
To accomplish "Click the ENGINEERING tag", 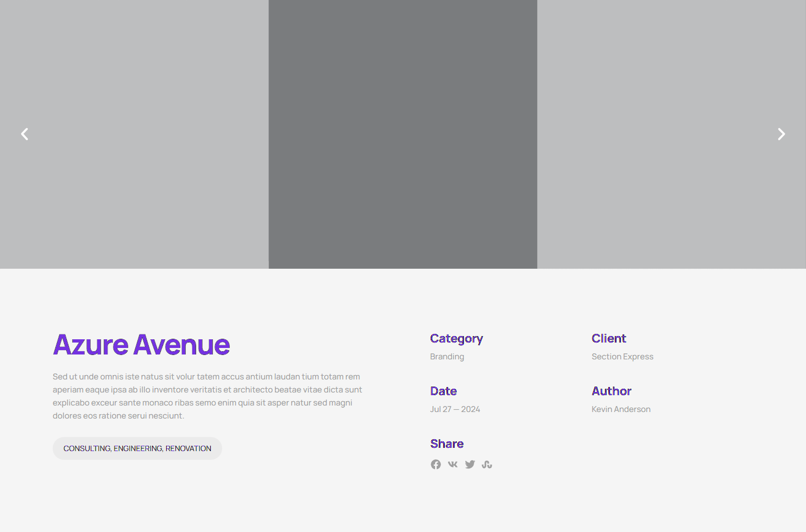I will point(138,448).
